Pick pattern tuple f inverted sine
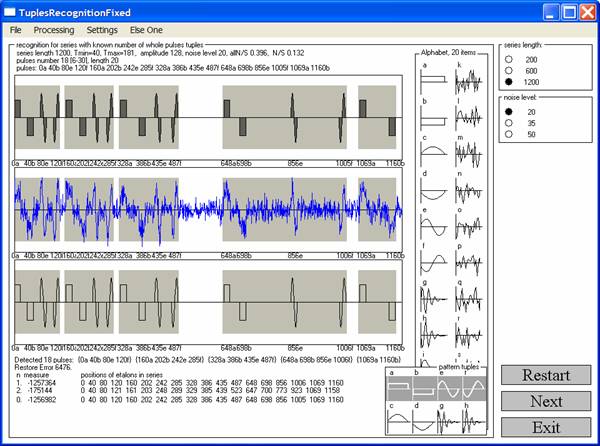 [x=474, y=389]
